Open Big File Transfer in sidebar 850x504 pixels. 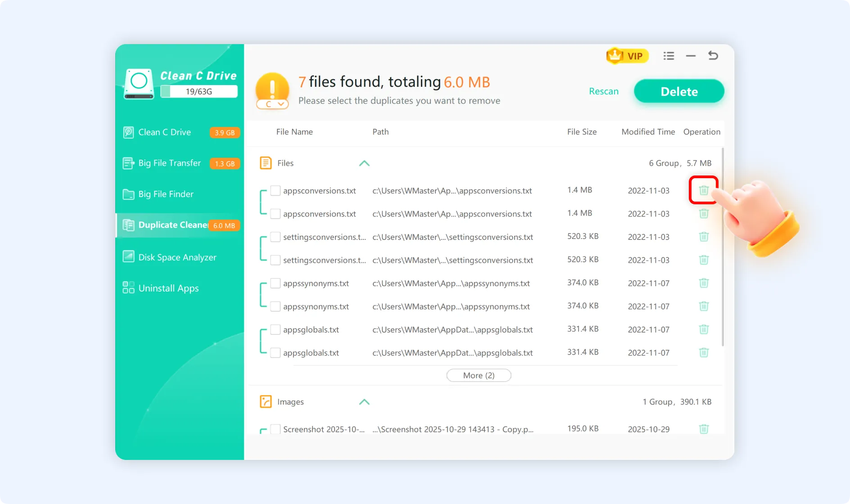[x=169, y=163]
